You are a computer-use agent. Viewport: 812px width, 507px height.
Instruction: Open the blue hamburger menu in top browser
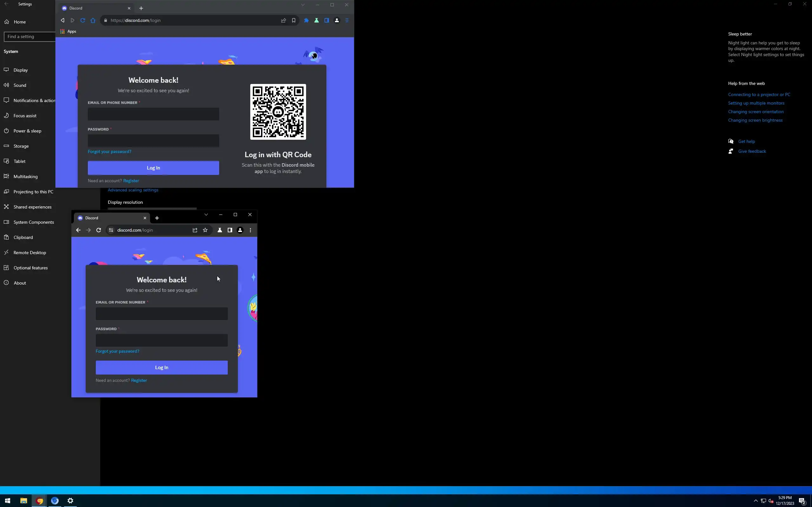pyautogui.click(x=347, y=21)
